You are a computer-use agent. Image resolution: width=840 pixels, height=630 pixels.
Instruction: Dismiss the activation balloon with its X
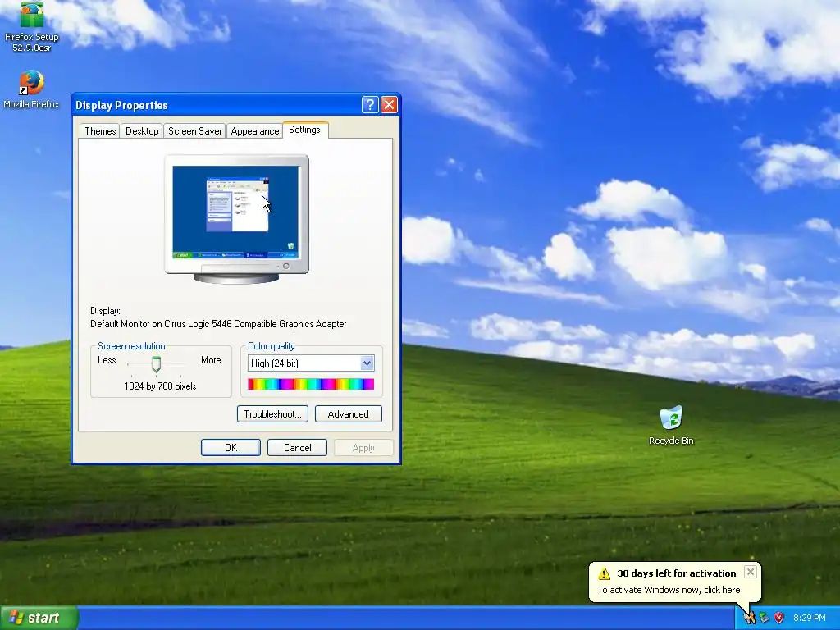click(751, 572)
